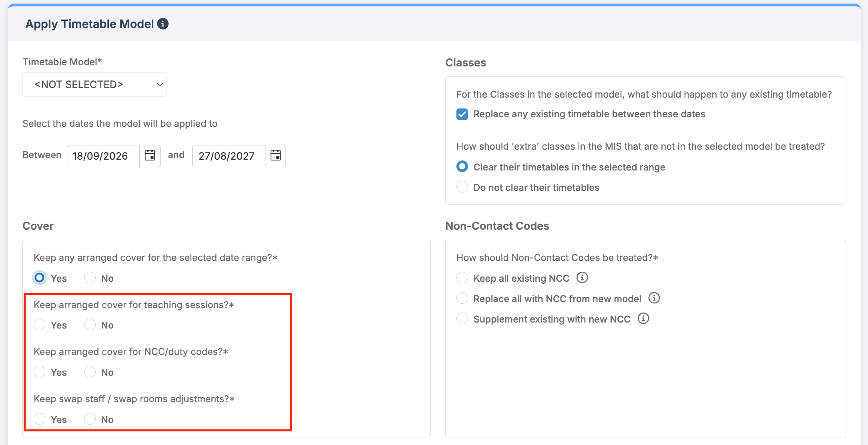The width and height of the screenshot is (868, 445).
Task: Click the Non-Contact Codes section heading
Action: [497, 226]
